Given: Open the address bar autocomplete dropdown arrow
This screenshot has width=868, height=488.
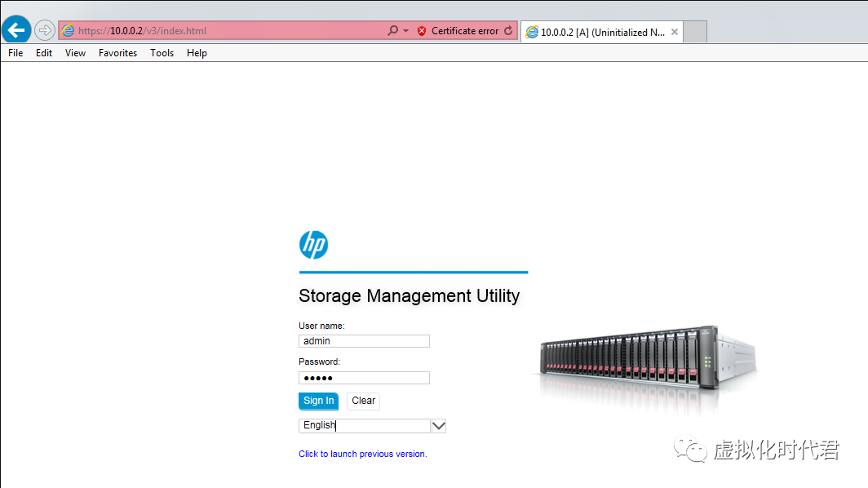Looking at the screenshot, I should click(x=405, y=31).
